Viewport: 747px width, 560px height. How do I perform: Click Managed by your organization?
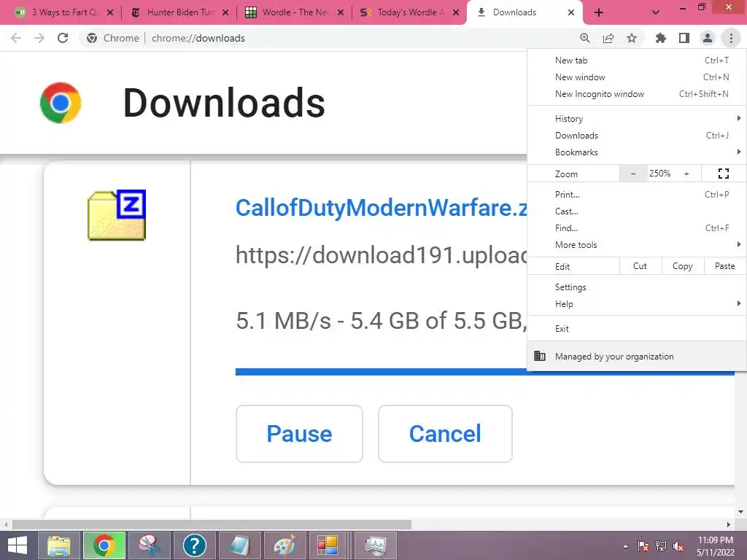pos(636,356)
